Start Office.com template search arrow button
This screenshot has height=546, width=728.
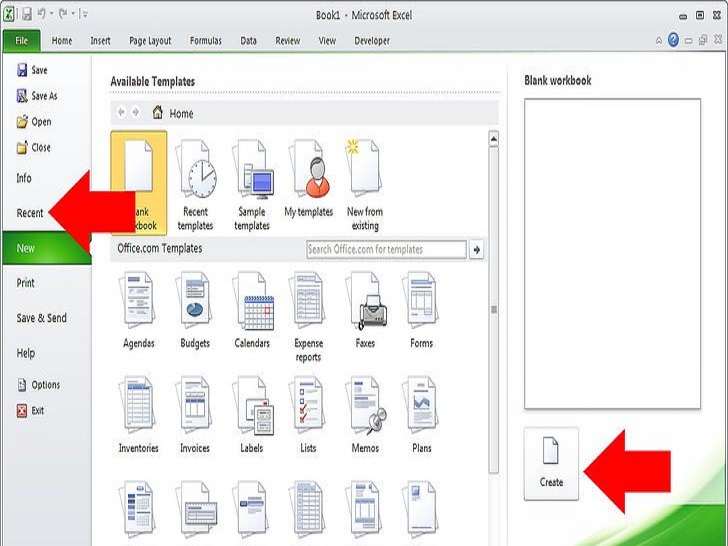tap(476, 250)
